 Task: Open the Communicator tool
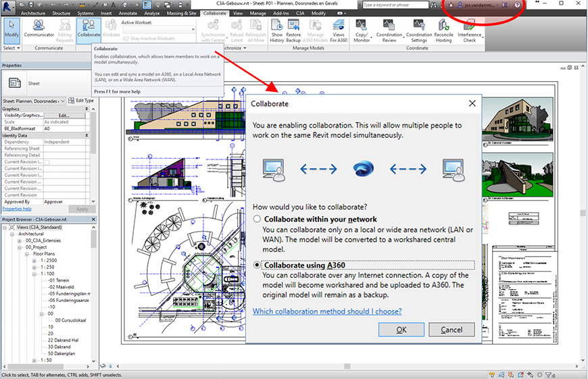(x=39, y=28)
